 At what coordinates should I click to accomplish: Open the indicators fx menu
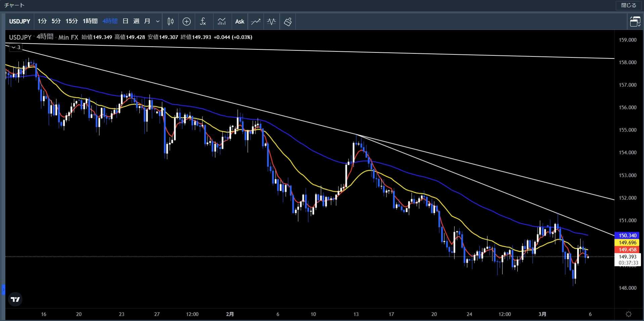[x=203, y=21]
